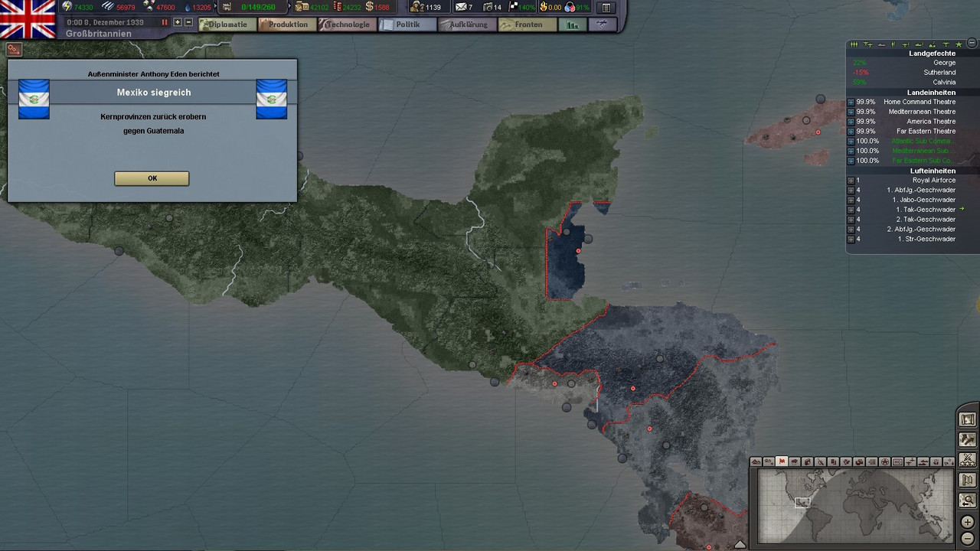Screen dimensions: 980x551
Task: Open the Diplomatie tab
Action: (227, 24)
